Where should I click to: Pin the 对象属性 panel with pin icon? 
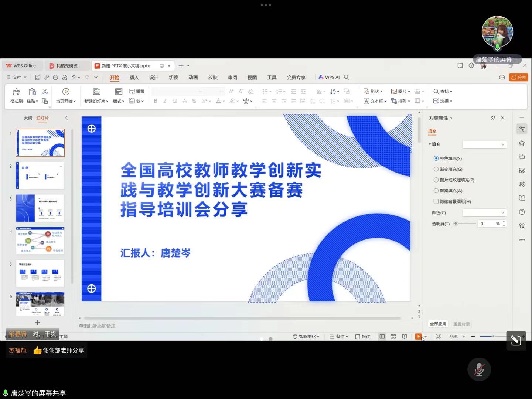(x=493, y=118)
